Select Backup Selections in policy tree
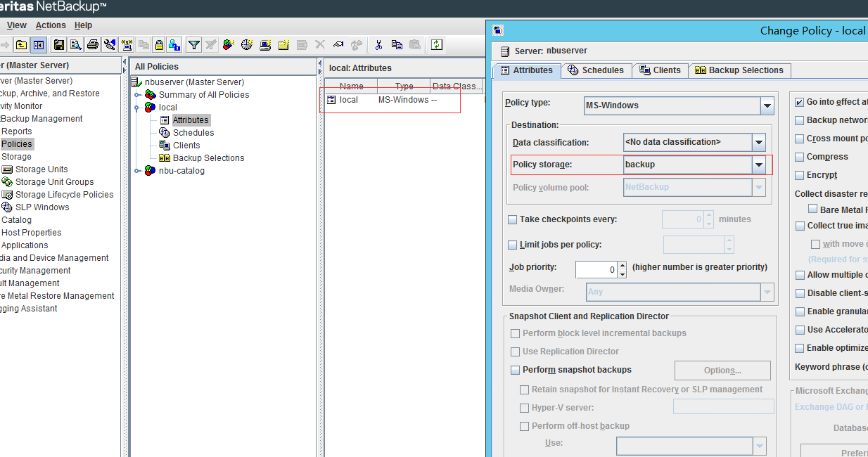The height and width of the screenshot is (457, 868). [x=209, y=158]
